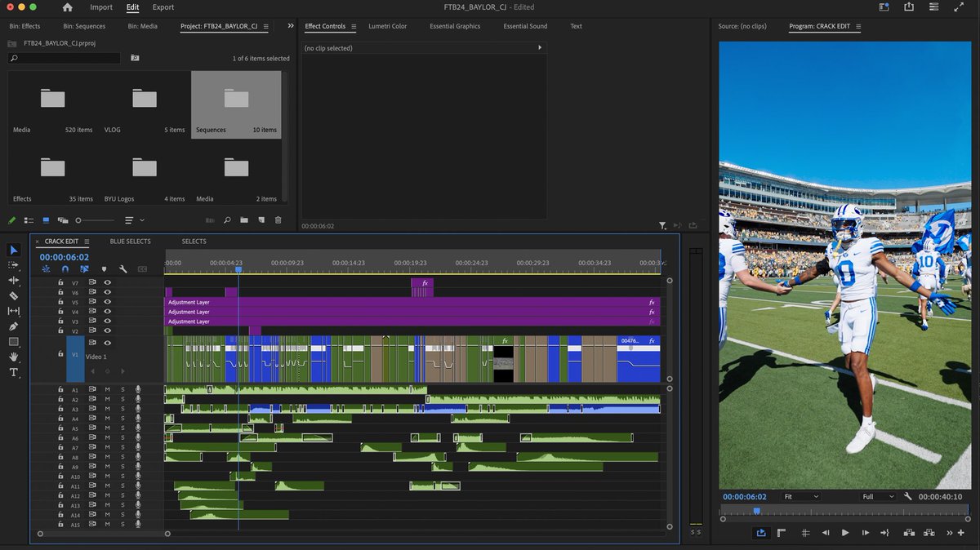
Task: Open Program Monitor settings wrench
Action: coord(908,496)
